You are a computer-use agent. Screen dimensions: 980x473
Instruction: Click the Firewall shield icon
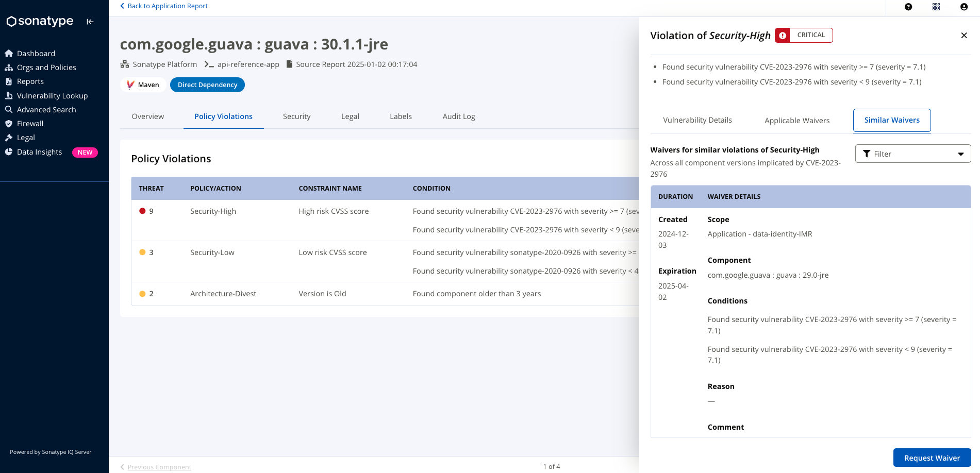(x=9, y=124)
